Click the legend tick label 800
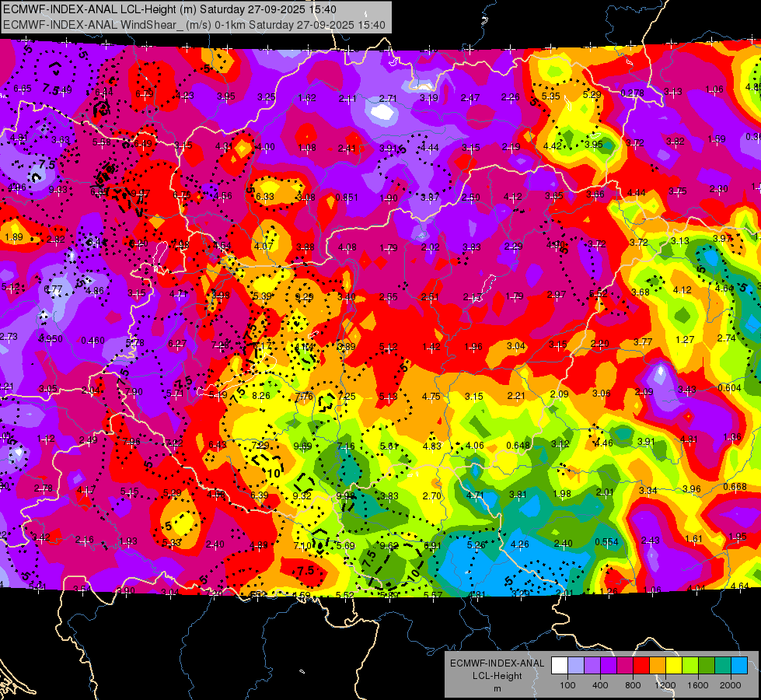761x700 pixels. pos(633,685)
